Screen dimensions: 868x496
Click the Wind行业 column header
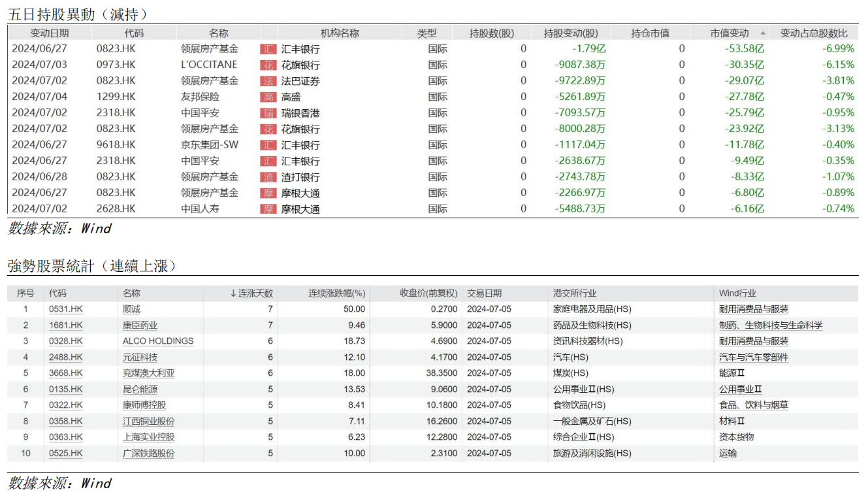(x=737, y=293)
